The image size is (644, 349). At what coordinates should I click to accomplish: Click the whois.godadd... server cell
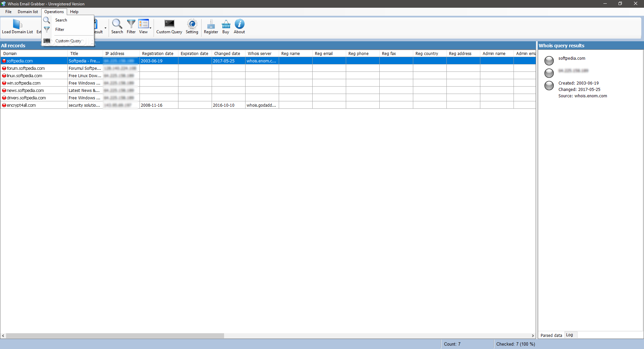[262, 105]
